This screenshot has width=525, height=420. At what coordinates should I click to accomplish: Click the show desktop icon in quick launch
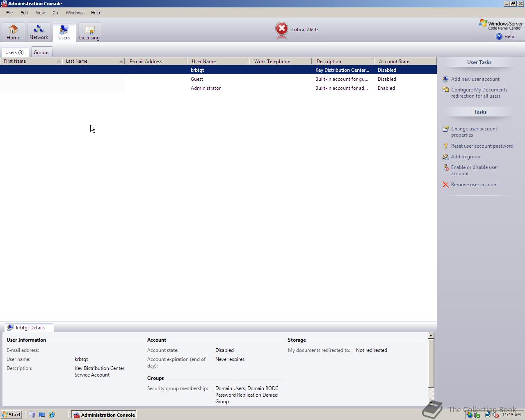[42, 415]
